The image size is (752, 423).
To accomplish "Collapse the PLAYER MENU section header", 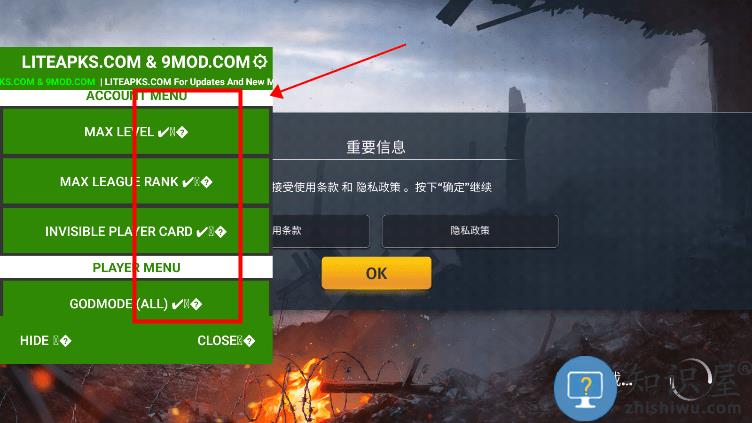I will click(x=136, y=267).
